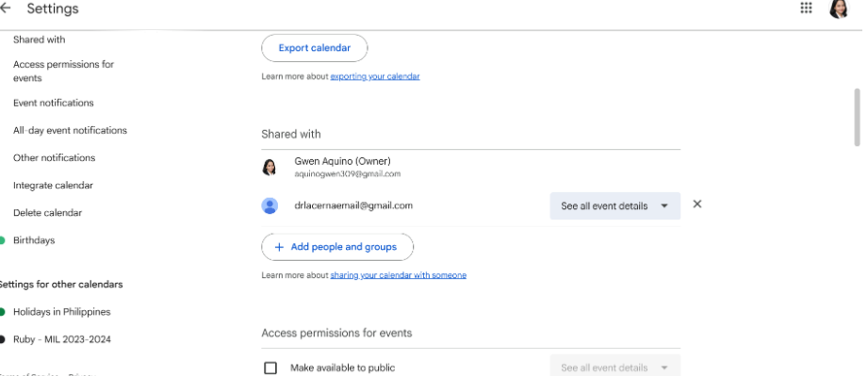Screen dimensions: 868x376
Task: Select the Birthdays calendar color dot
Action: tap(2, 240)
